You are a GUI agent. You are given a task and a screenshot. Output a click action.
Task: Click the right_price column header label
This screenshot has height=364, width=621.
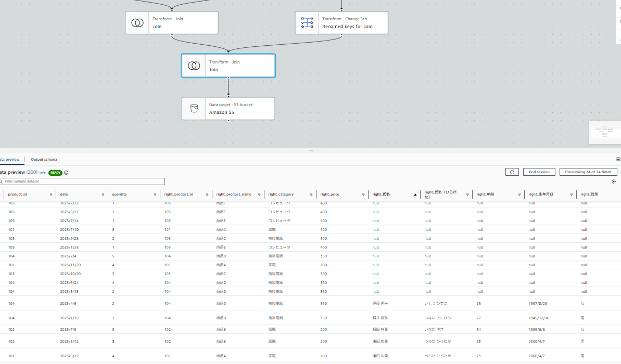(329, 194)
